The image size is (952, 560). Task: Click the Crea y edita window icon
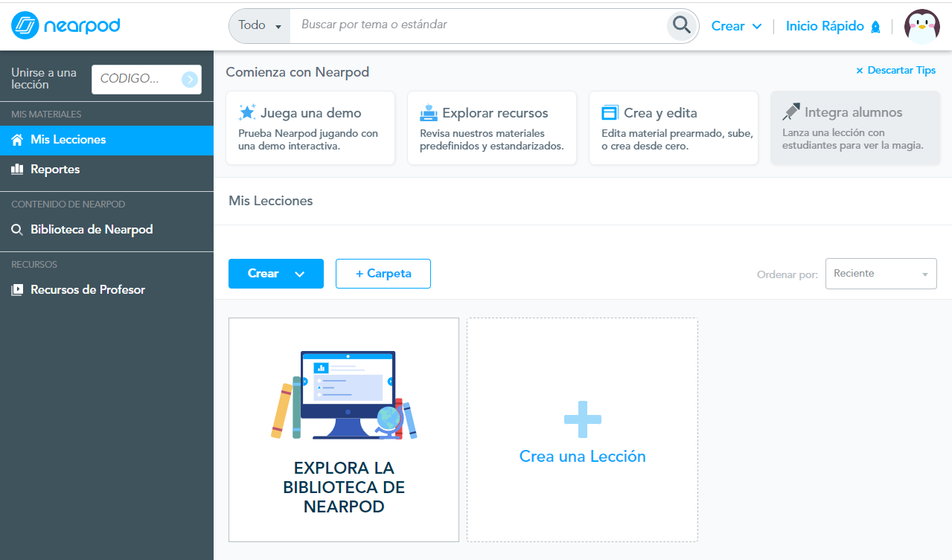click(x=610, y=113)
